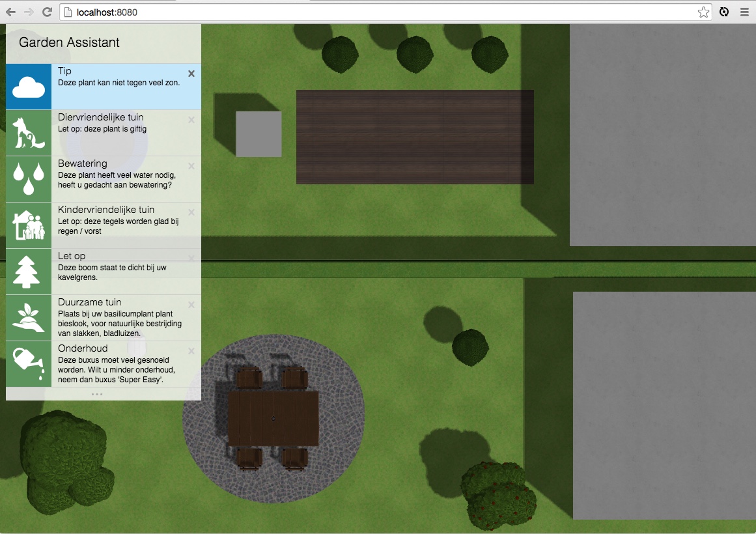
Task: Dismiss the Duurzame tuin suggestion
Action: (191, 305)
